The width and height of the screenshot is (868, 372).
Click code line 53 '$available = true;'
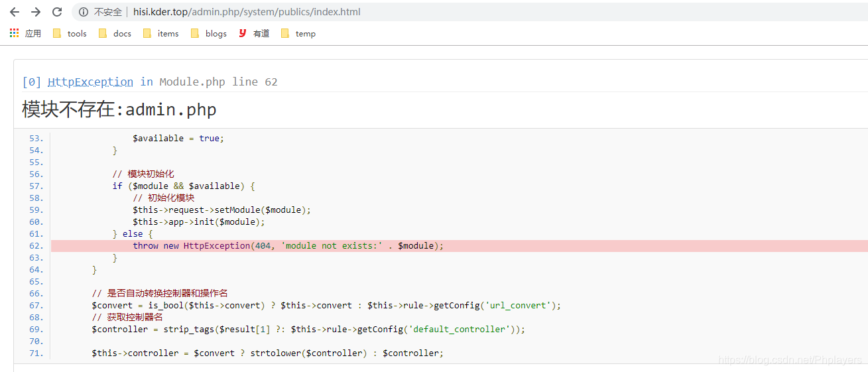tap(178, 138)
